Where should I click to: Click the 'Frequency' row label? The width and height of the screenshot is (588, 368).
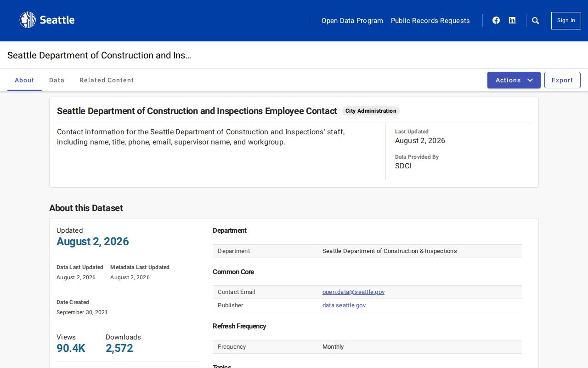coord(232,347)
